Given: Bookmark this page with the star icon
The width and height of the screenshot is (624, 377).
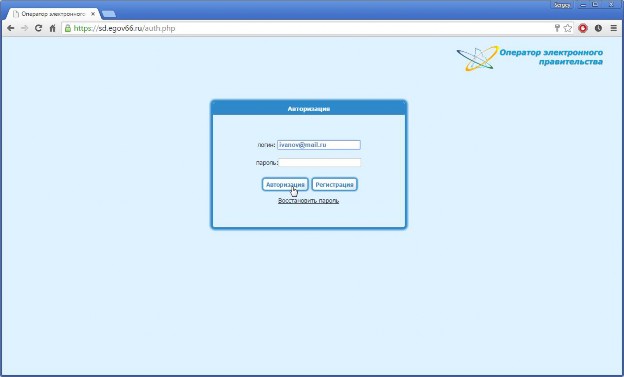Looking at the screenshot, I should click(568, 28).
